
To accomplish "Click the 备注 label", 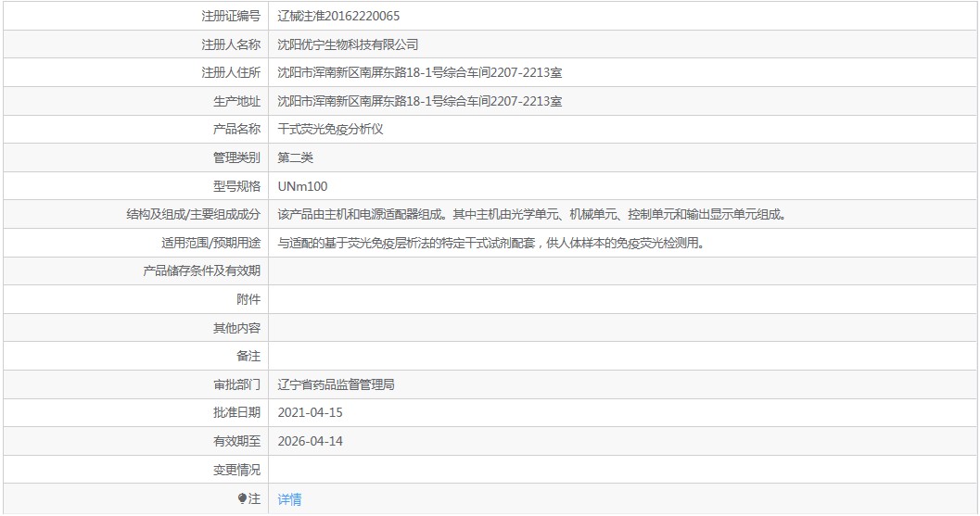I will tap(248, 356).
